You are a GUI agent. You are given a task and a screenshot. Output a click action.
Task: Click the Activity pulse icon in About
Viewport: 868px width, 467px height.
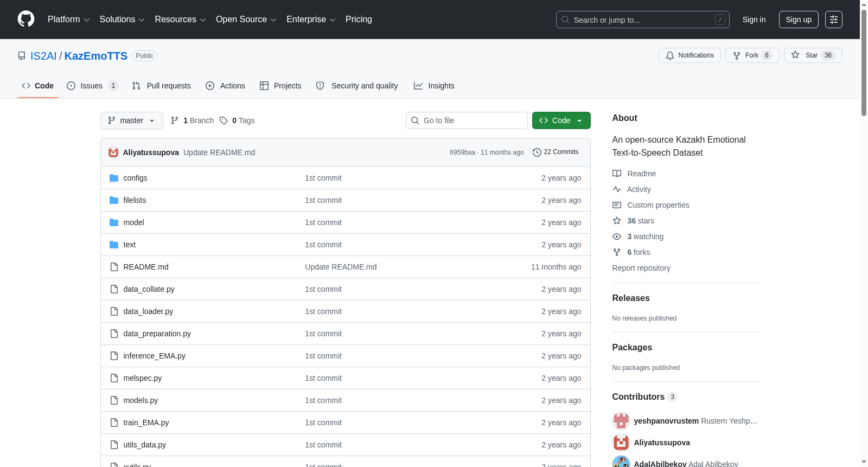coord(617,189)
